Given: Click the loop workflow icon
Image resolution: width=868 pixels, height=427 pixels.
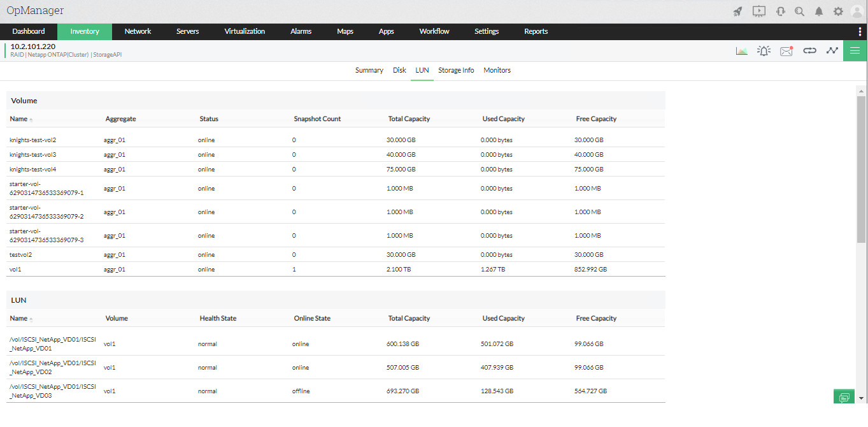Looking at the screenshot, I should 809,51.
